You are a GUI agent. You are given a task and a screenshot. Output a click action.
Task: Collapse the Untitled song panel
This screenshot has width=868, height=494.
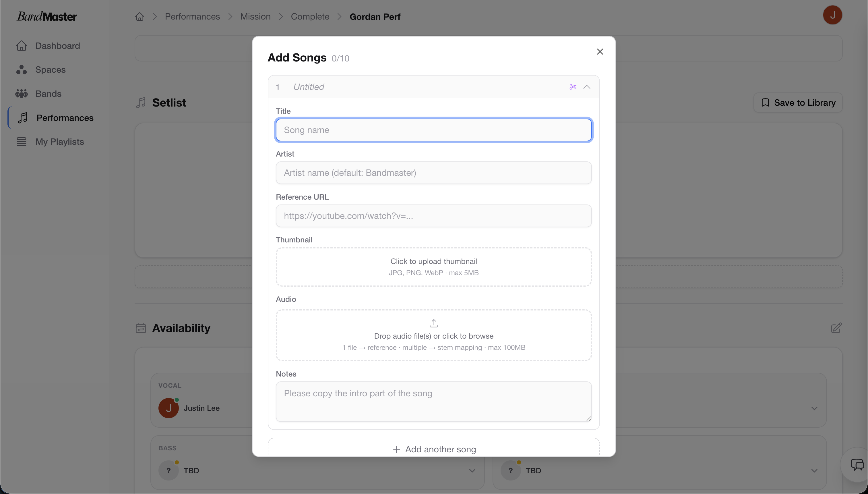tap(587, 87)
